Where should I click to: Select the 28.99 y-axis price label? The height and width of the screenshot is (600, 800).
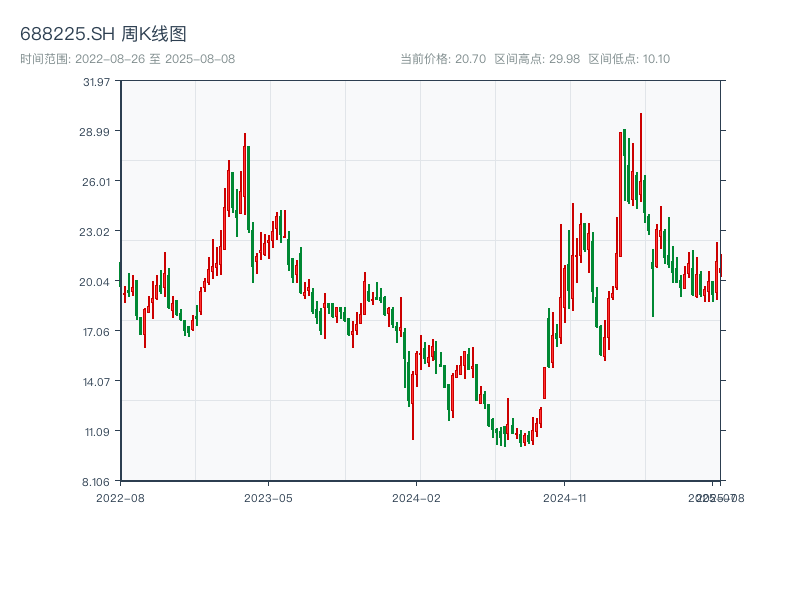(x=95, y=131)
